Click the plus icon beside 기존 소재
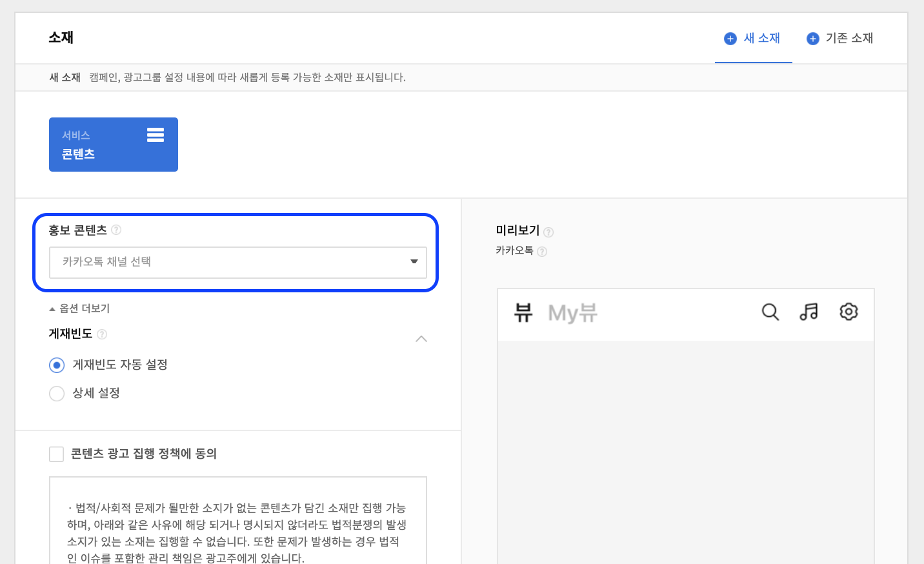Screen dimensions: 924x564 pyautogui.click(x=813, y=39)
